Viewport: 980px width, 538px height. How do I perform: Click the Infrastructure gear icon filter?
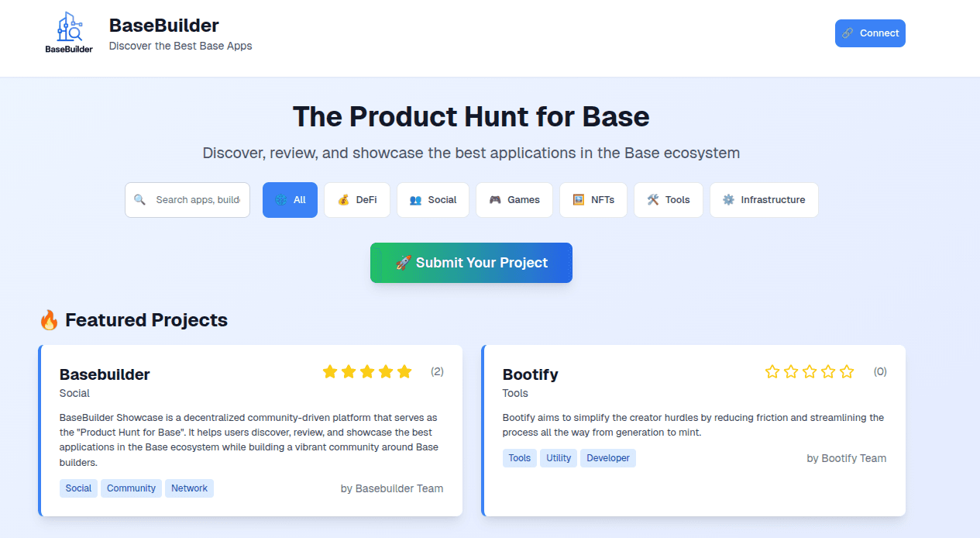click(727, 199)
